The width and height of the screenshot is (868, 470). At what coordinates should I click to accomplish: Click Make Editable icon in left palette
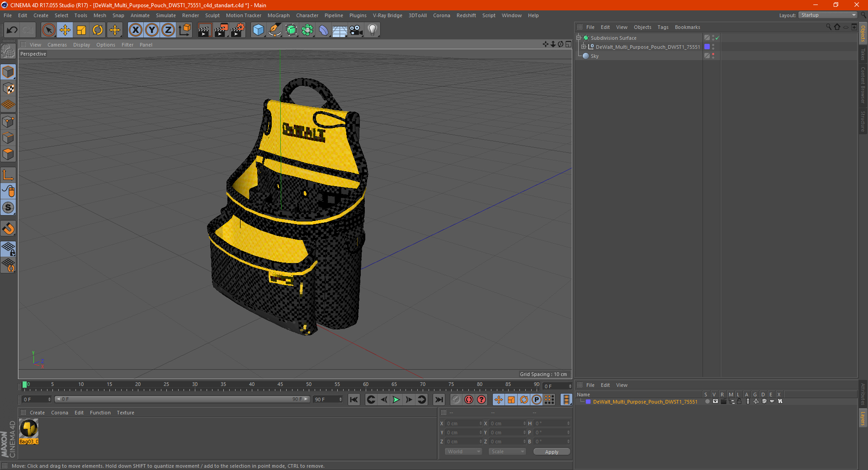8,52
